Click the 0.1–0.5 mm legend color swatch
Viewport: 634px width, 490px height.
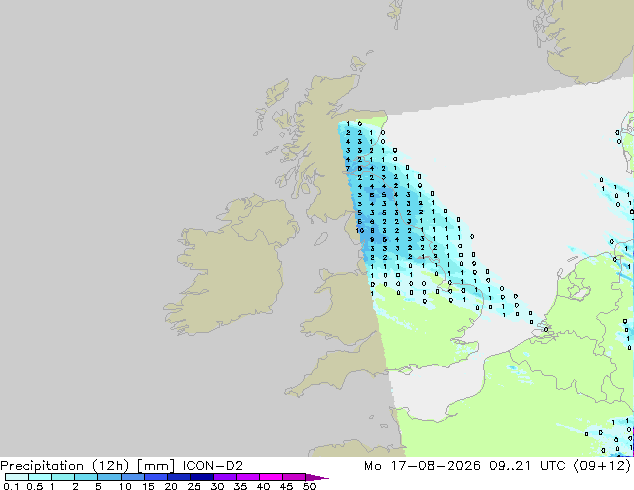pos(17,477)
